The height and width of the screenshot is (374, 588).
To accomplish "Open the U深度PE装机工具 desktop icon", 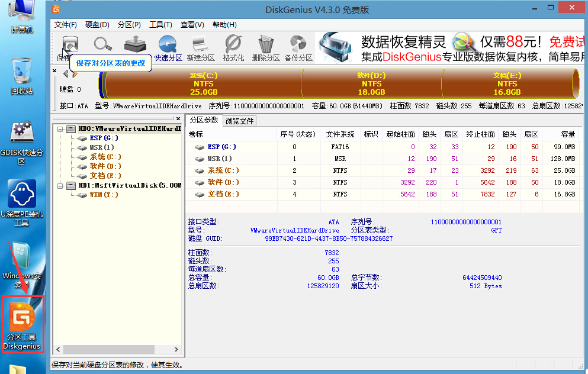I will pyautogui.click(x=22, y=204).
